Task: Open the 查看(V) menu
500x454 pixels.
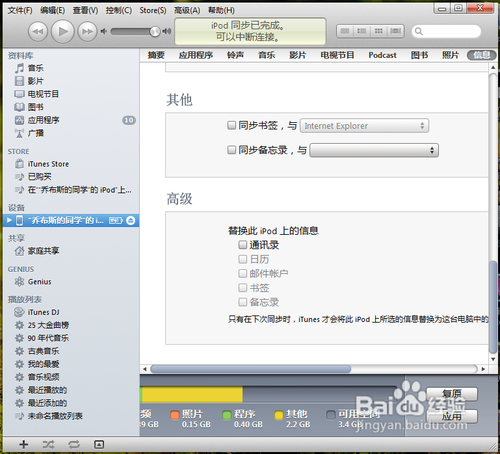Action: click(85, 10)
